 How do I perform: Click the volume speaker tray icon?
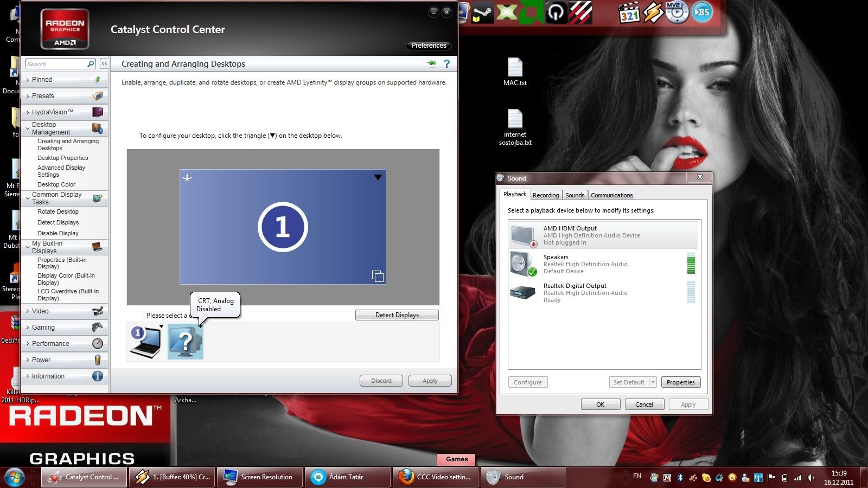click(x=810, y=478)
